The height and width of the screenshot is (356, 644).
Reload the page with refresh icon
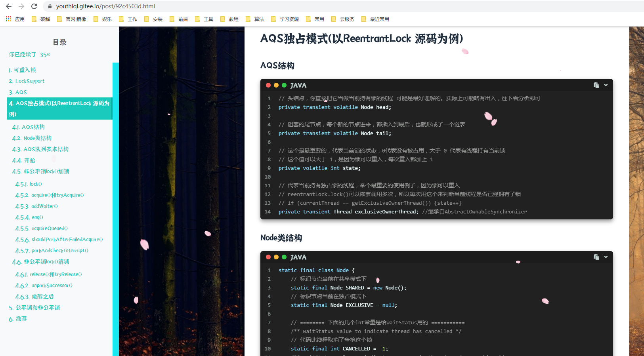point(34,6)
